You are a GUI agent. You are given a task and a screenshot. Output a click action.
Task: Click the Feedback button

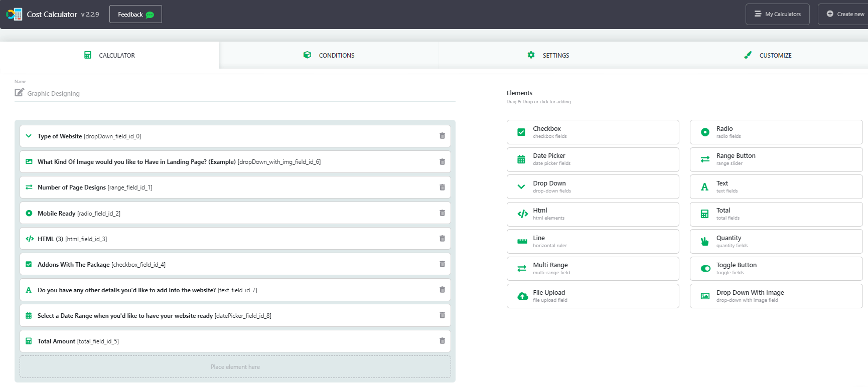pyautogui.click(x=135, y=14)
